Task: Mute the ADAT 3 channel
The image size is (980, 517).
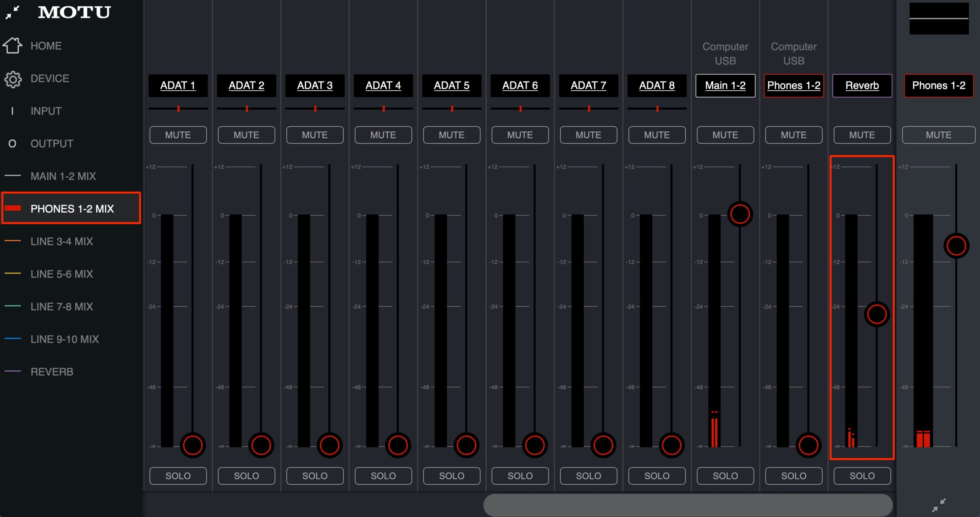Action: click(315, 135)
